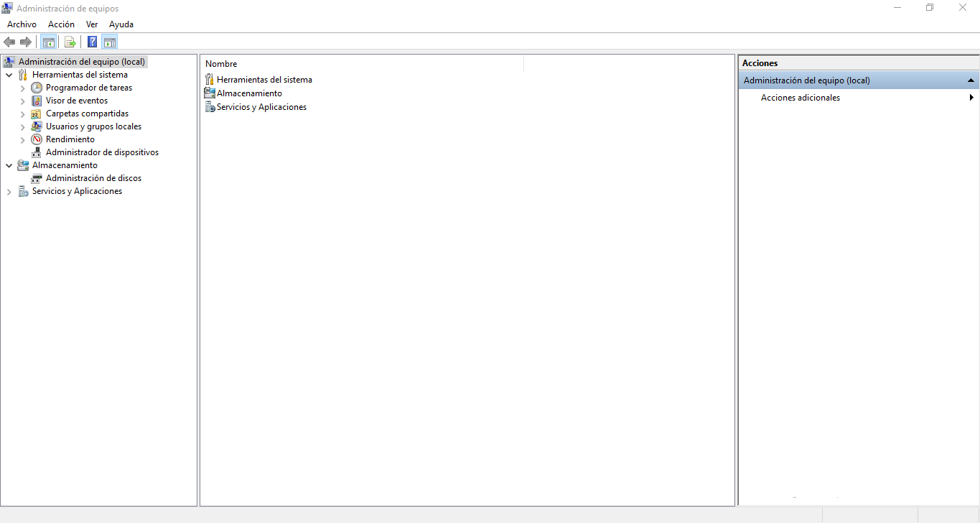Toggle the Action pane toolbar button
980x523 pixels.
(110, 42)
